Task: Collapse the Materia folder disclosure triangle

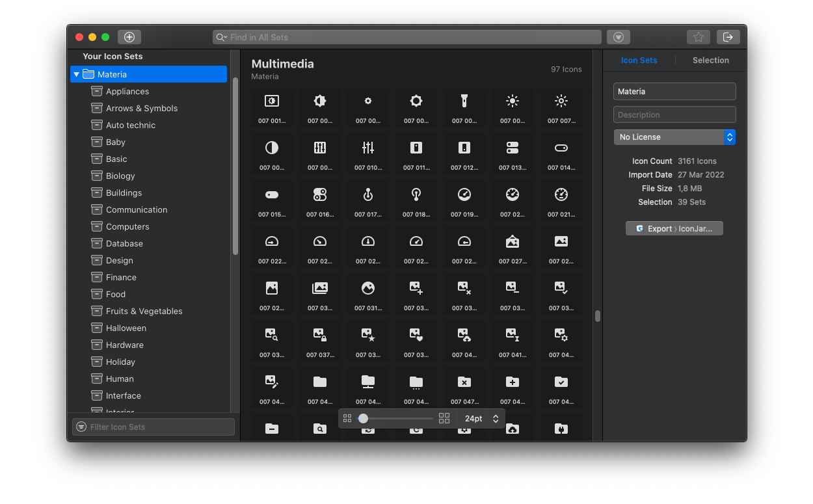Action: click(x=77, y=74)
